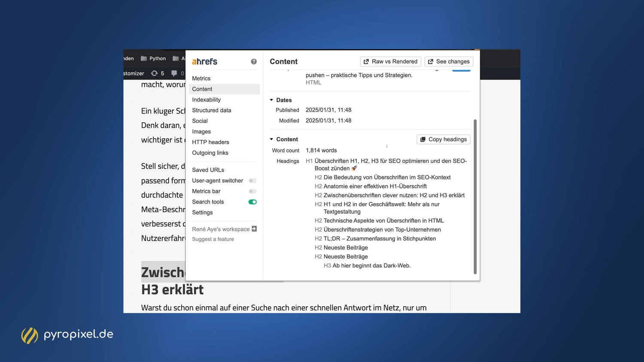Click the Ahrefs logo
This screenshot has height=362, width=644.
[204, 61]
